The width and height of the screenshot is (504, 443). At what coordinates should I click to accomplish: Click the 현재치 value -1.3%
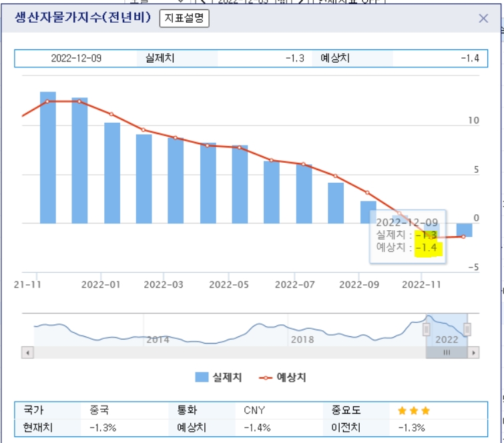click(x=103, y=428)
